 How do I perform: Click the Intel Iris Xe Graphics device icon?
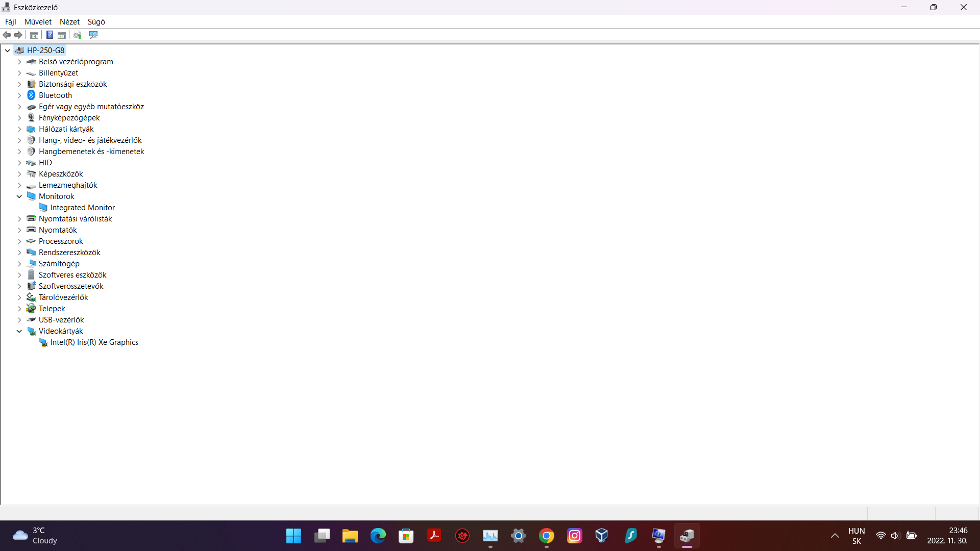pos(43,342)
